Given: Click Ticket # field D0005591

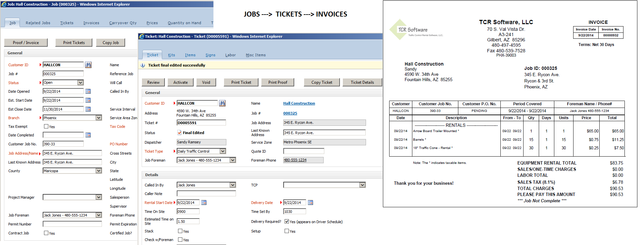Looking at the screenshot, I should 202,122.
